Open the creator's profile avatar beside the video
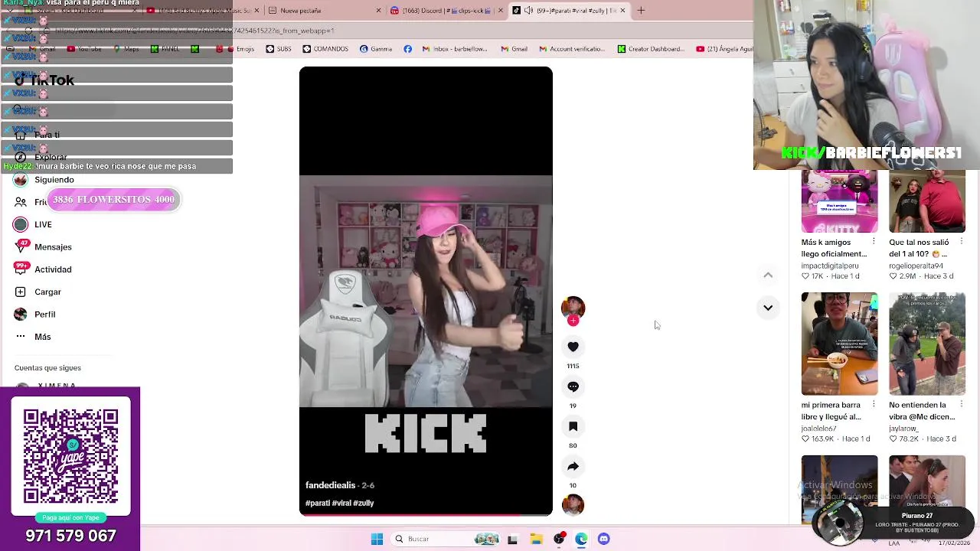 point(573,307)
